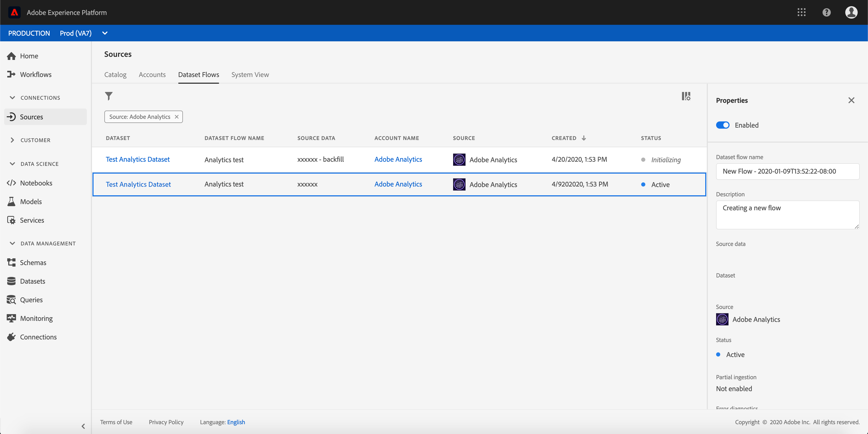Expand the CUSTOMER section
The height and width of the screenshot is (434, 868).
(x=12, y=140)
